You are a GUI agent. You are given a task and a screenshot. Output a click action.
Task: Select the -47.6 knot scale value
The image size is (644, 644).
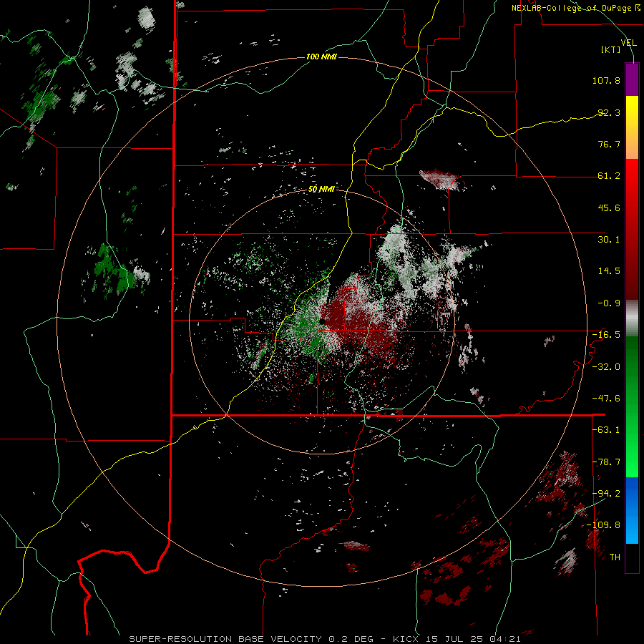pyautogui.click(x=606, y=399)
